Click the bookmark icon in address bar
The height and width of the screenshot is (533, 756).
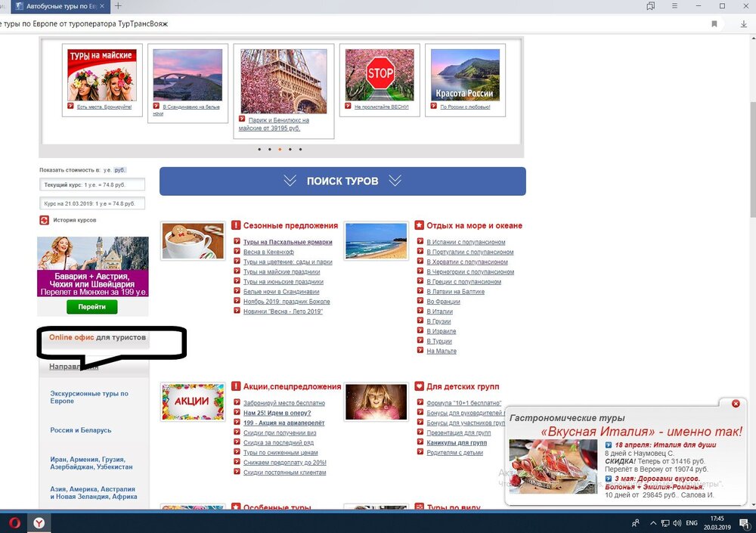point(714,23)
